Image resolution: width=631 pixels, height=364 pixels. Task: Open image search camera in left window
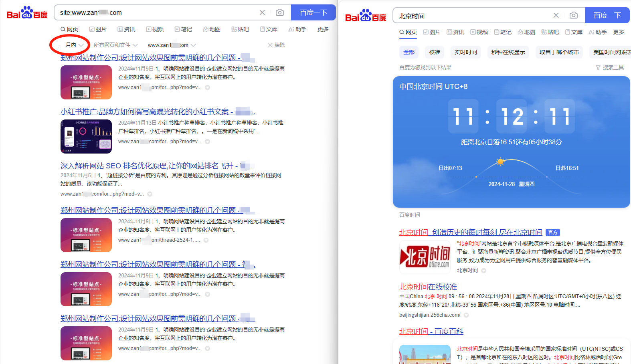point(280,12)
